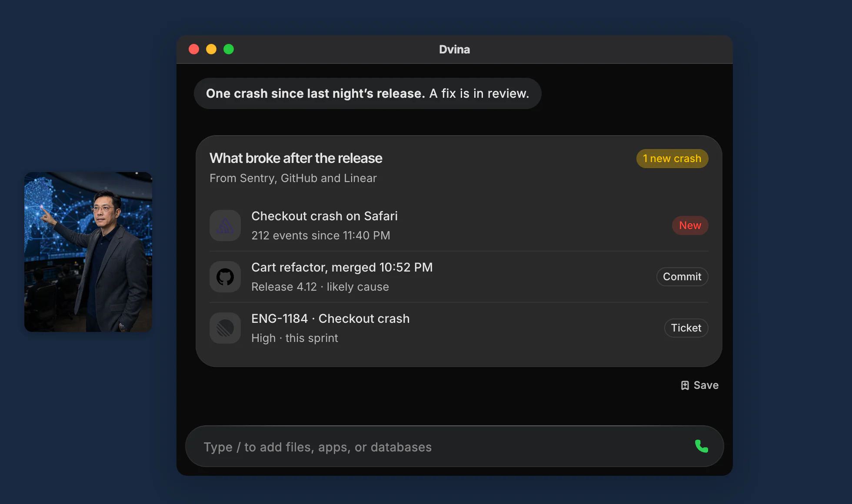Viewport: 852px width, 504px height.
Task: Click the Dvina window title
Action: pos(454,50)
